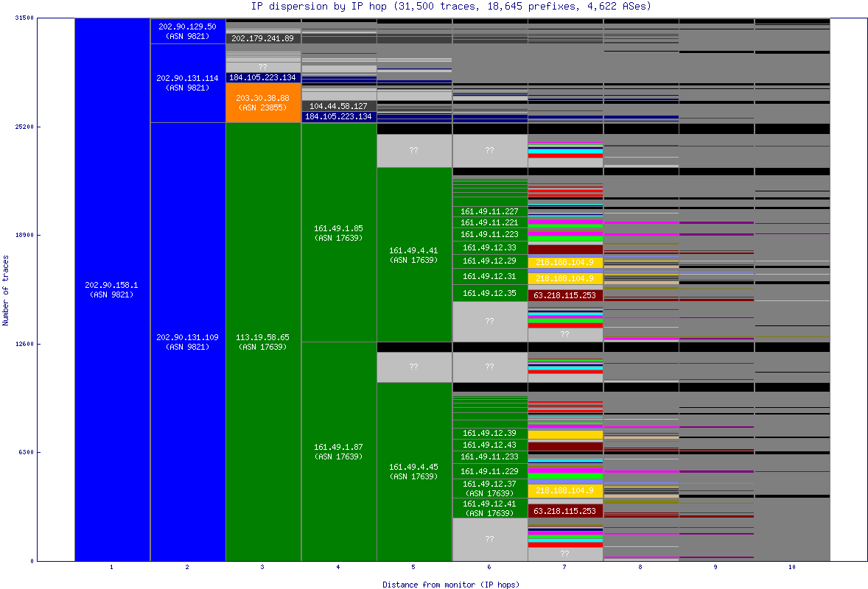
Task: Select the 161.49.4.41 segment
Action: [x=414, y=255]
